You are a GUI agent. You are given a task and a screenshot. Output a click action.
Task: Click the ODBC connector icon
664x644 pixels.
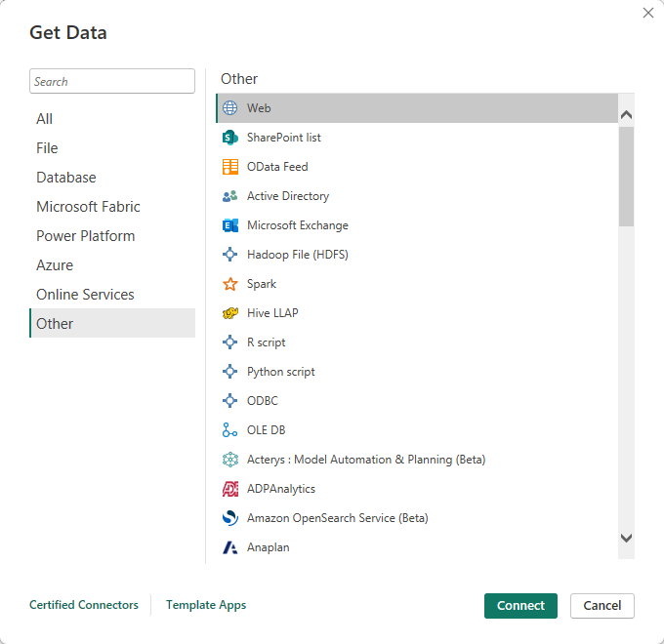pyautogui.click(x=229, y=401)
